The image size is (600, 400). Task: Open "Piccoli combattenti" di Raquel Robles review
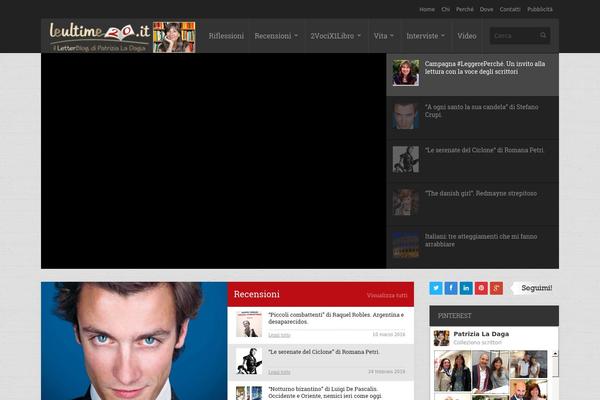pyautogui.click(x=336, y=318)
